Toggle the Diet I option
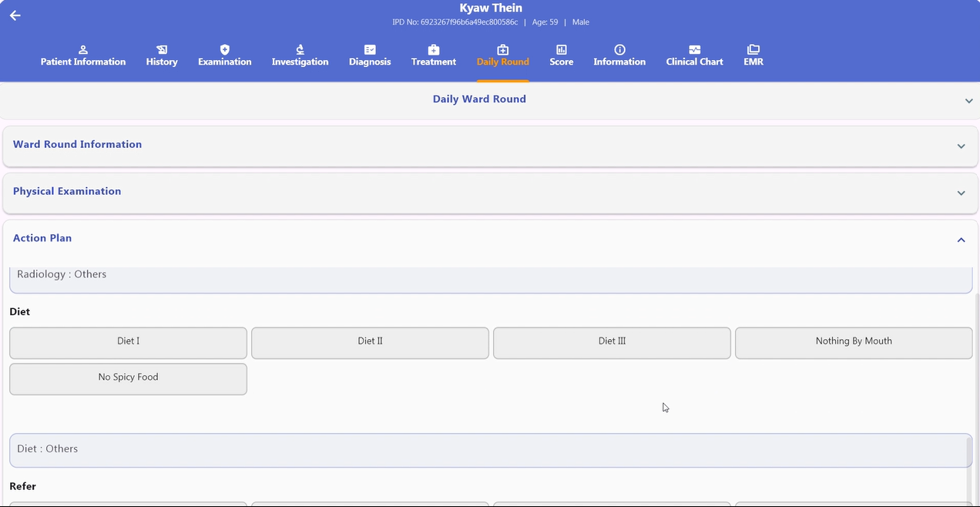Image resolution: width=980 pixels, height=507 pixels. coord(128,343)
